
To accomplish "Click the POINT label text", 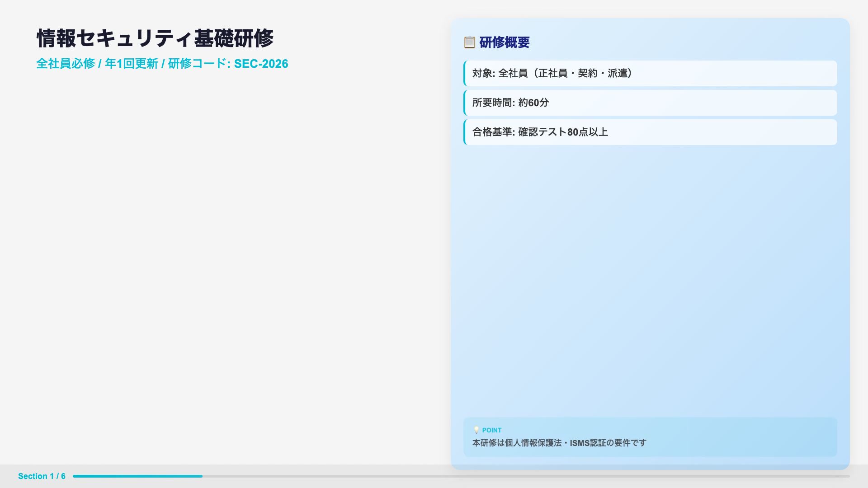I will (x=492, y=430).
